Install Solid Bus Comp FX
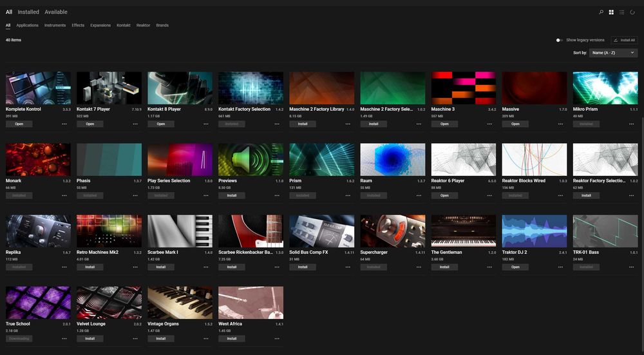Screen dimensions: 644x355 (303, 267)
